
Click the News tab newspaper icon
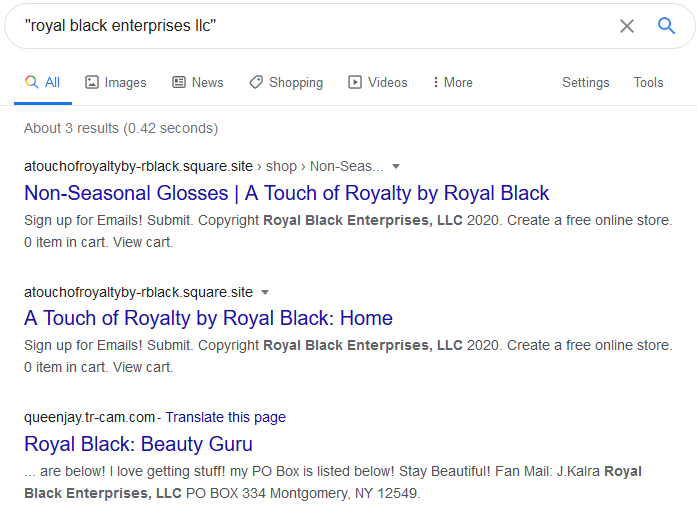[179, 82]
